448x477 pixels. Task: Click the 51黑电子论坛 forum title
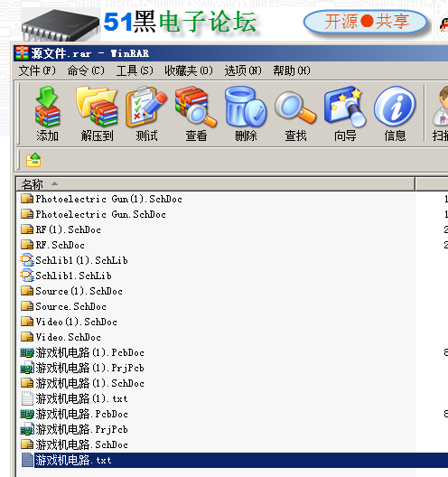tap(180, 22)
